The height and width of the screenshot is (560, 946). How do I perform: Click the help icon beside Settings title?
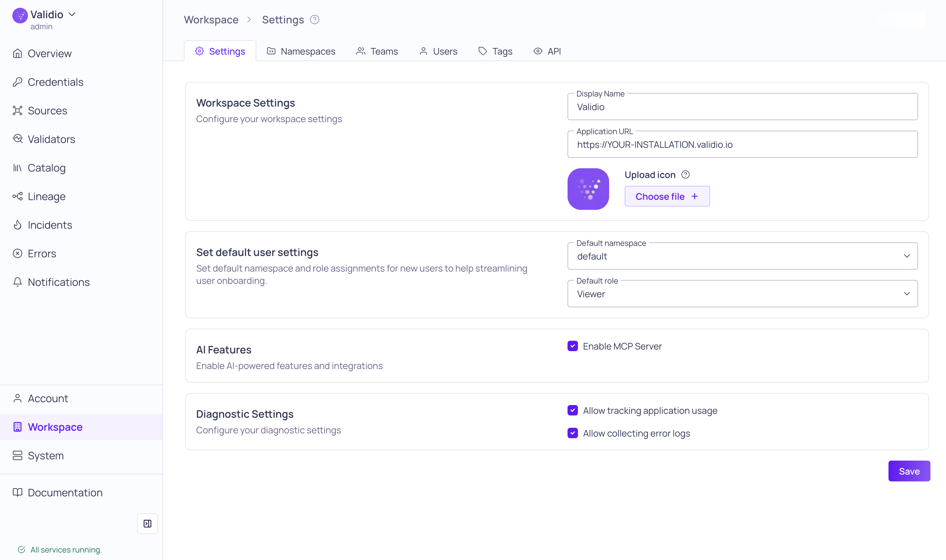pos(314,19)
